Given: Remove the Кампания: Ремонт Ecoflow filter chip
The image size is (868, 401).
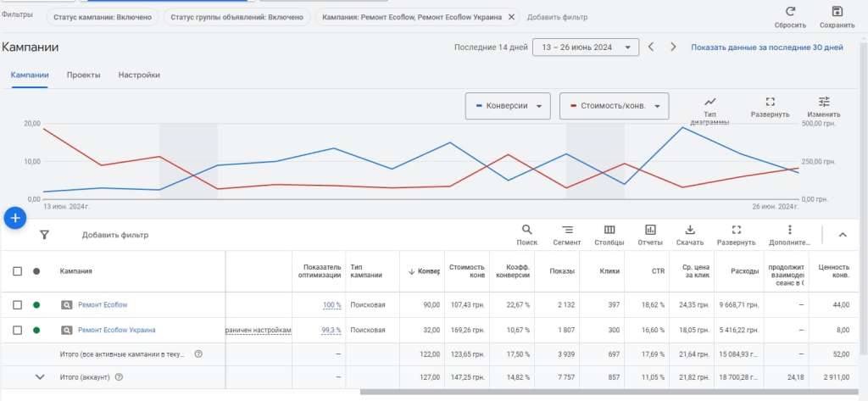Looking at the screenshot, I should coord(511,17).
